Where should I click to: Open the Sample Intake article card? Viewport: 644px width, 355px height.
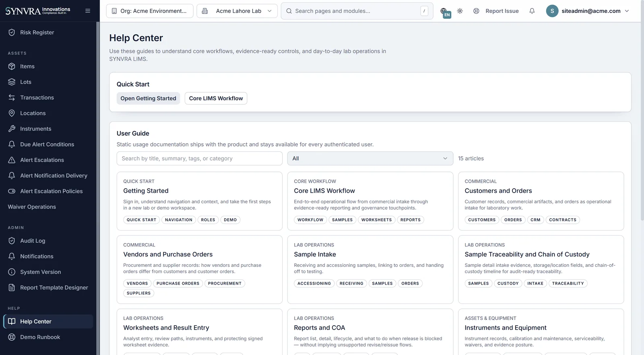pos(370,270)
